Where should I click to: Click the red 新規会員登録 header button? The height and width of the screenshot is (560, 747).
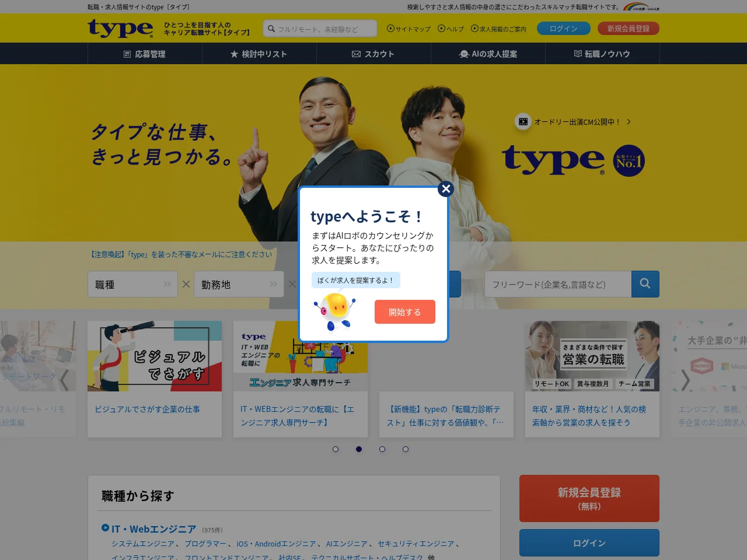(628, 29)
